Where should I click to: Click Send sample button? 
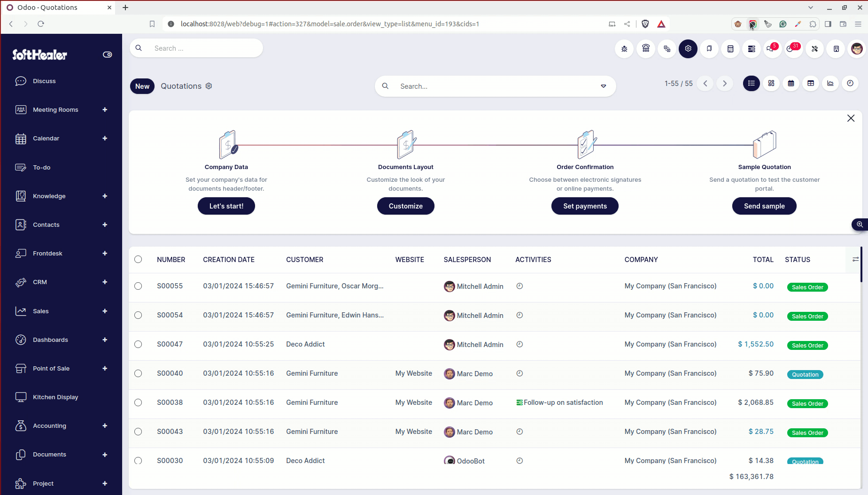[x=764, y=206]
